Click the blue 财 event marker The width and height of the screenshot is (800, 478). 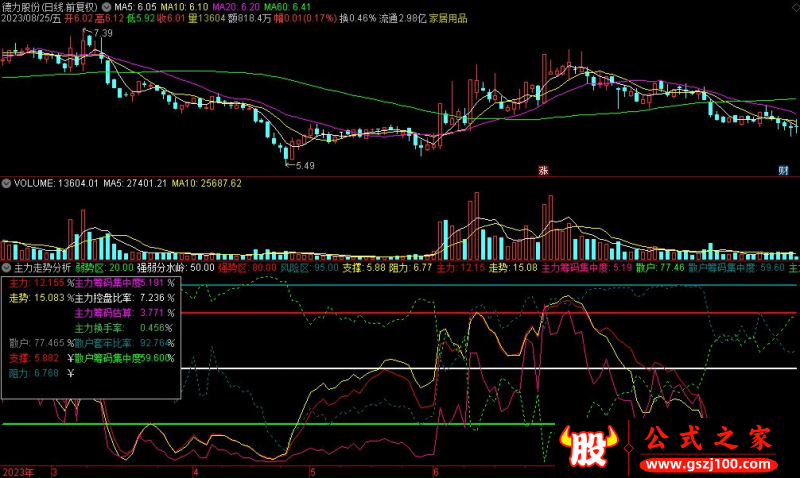[x=783, y=170]
